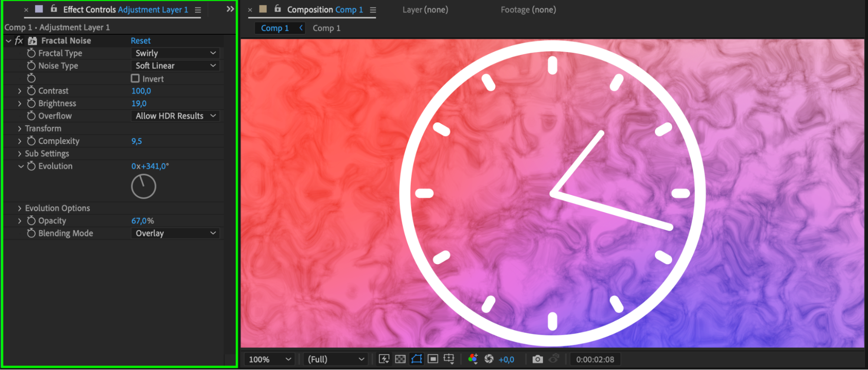Take a snapshot with the camera icon
This screenshot has height=370, width=868.
(x=538, y=359)
